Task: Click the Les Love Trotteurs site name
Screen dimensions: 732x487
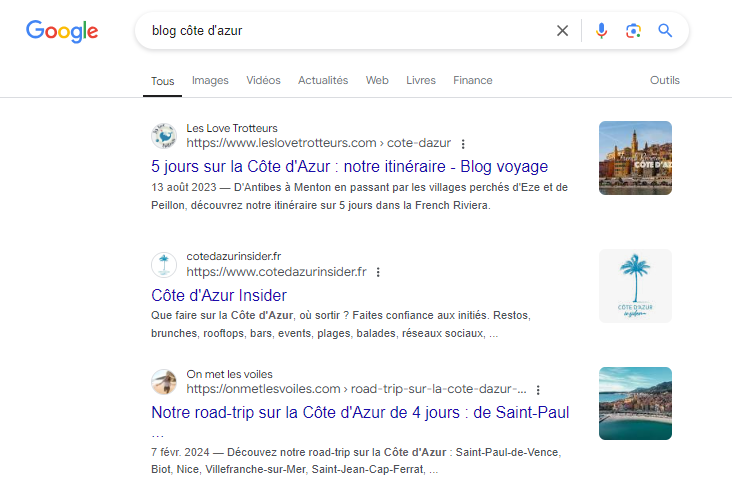Action: (x=232, y=128)
